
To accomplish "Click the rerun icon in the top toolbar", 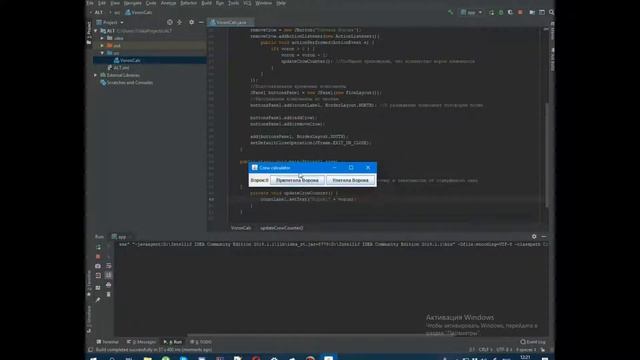I will point(491,12).
